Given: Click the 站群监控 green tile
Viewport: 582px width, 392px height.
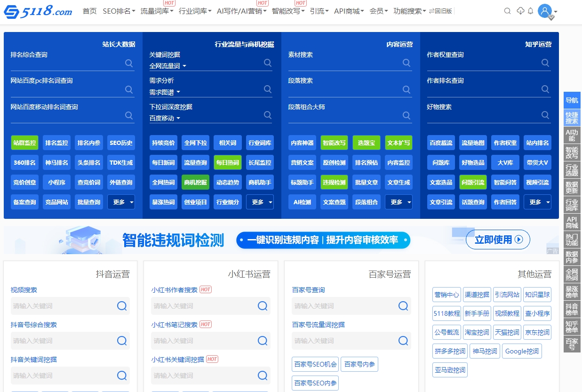Looking at the screenshot, I should point(24,143).
